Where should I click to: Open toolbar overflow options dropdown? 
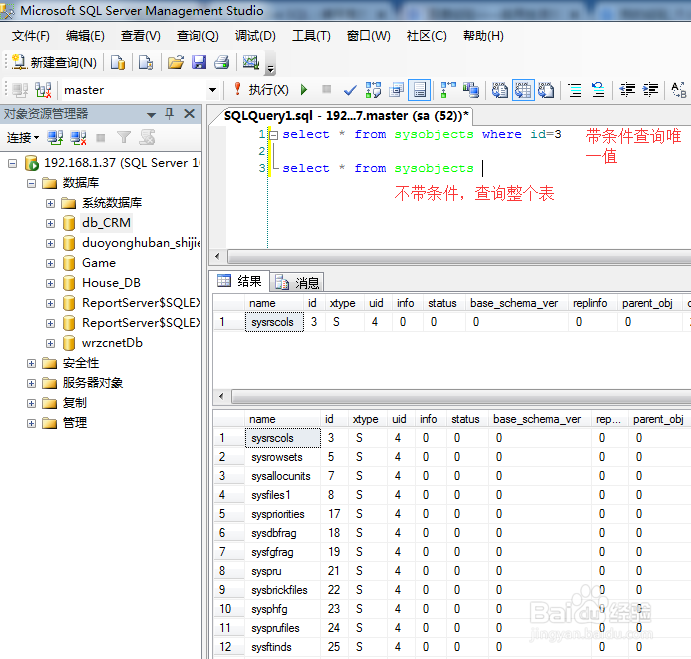tap(271, 68)
